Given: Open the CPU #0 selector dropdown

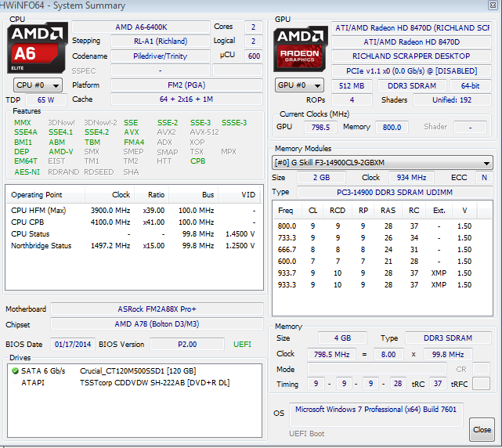Looking at the screenshot, I should 38,85.
